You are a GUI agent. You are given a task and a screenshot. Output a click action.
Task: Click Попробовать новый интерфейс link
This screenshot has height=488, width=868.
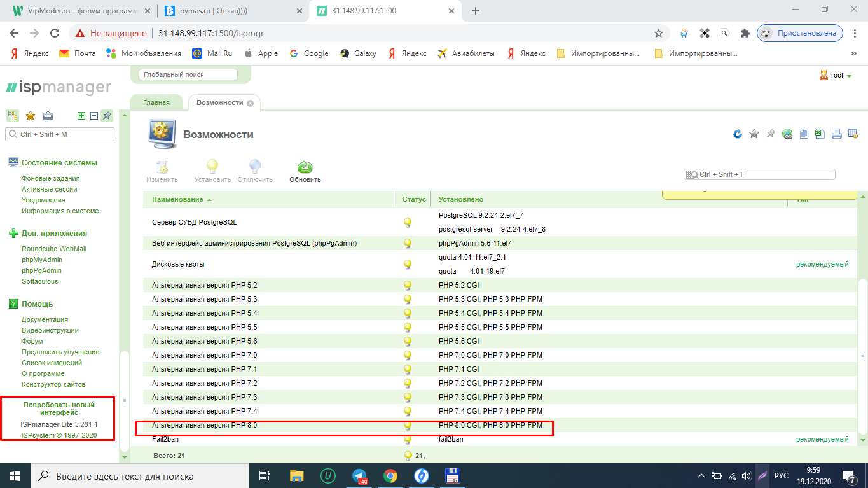59,408
